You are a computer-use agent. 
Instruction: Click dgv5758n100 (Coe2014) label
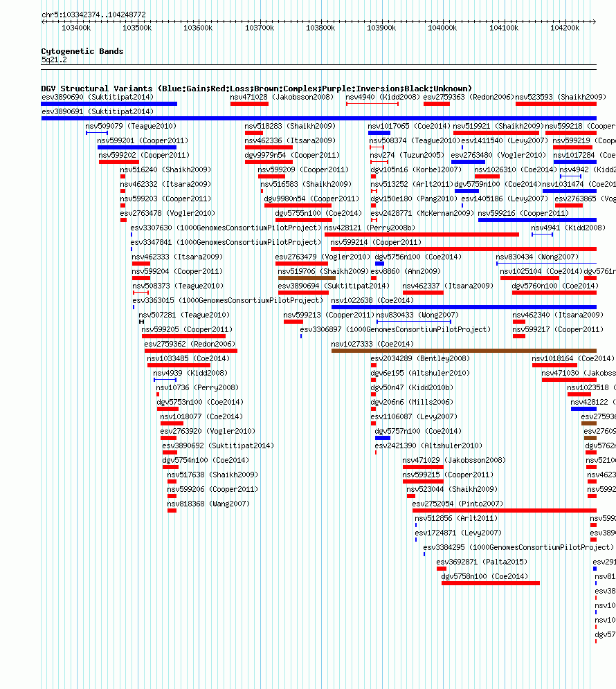point(484,576)
